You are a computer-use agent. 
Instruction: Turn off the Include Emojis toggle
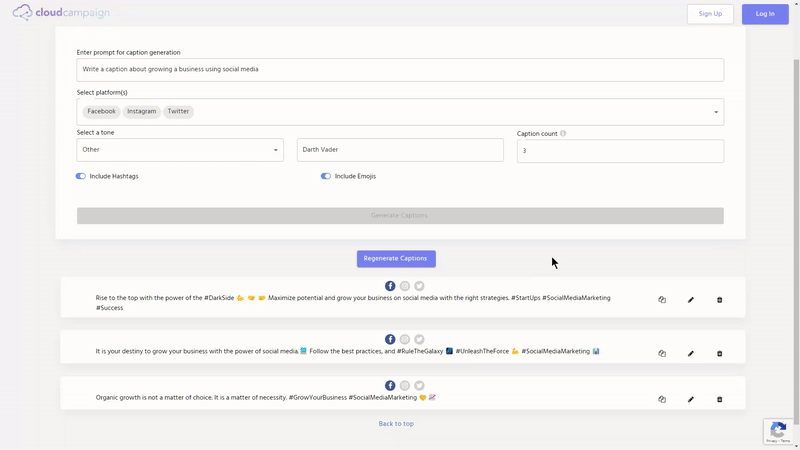click(x=326, y=176)
